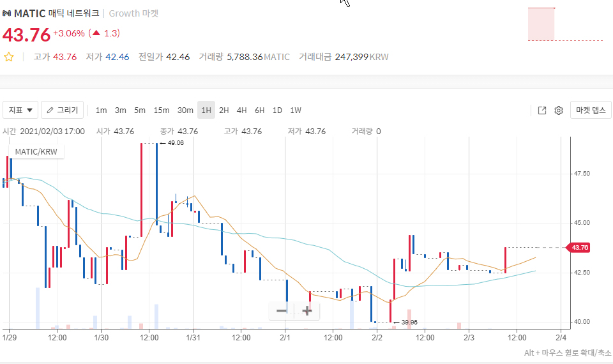Screen dimensions: 613x364
Task: Click the 47.50 price axis label
Action: [582, 174]
